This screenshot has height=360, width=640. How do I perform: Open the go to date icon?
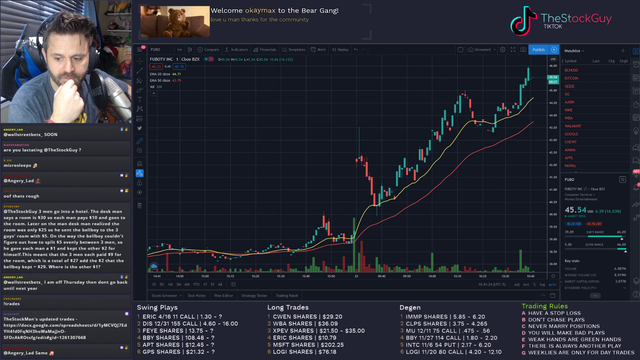[233, 284]
